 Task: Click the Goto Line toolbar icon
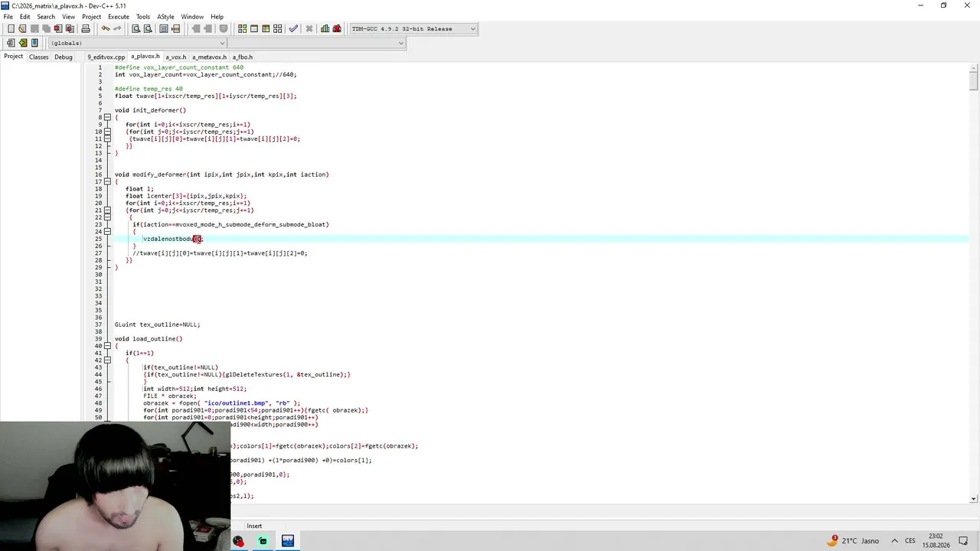click(175, 29)
